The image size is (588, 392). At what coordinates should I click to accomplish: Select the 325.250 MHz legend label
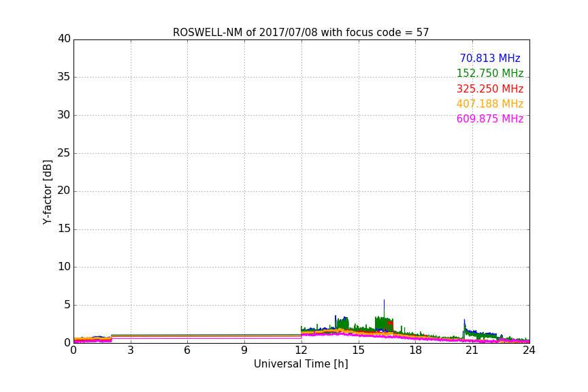click(490, 89)
